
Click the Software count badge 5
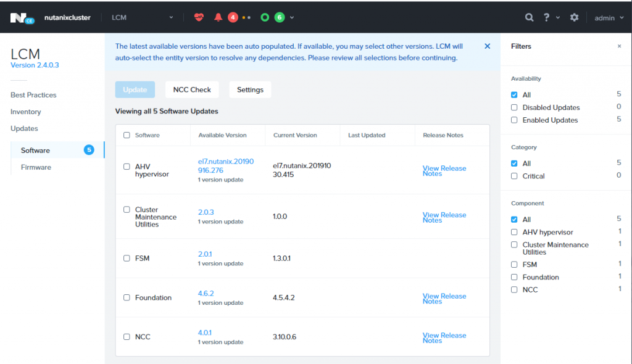pos(89,150)
